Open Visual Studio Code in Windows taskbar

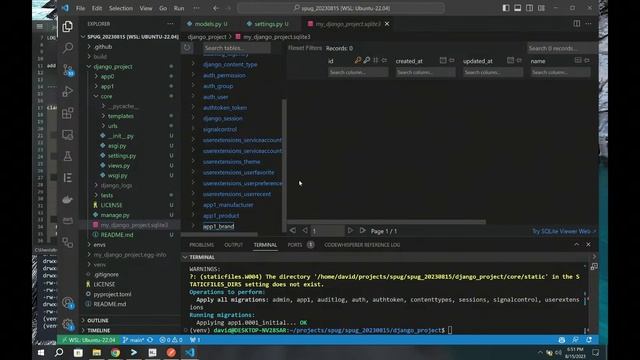click(x=190, y=352)
